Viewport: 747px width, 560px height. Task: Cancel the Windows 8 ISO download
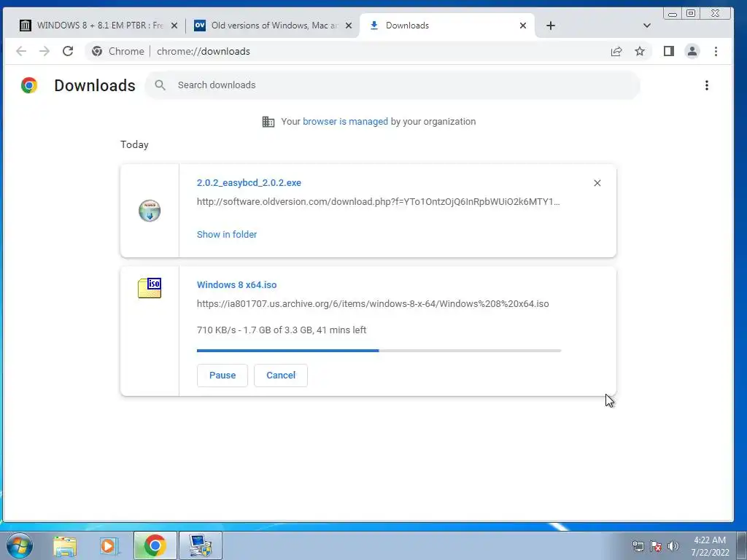tap(281, 376)
